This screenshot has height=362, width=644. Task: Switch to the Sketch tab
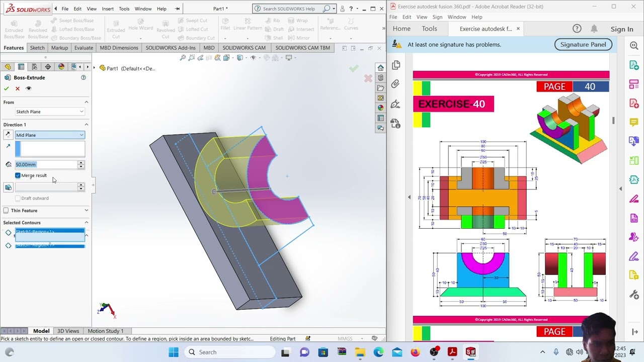click(37, 48)
